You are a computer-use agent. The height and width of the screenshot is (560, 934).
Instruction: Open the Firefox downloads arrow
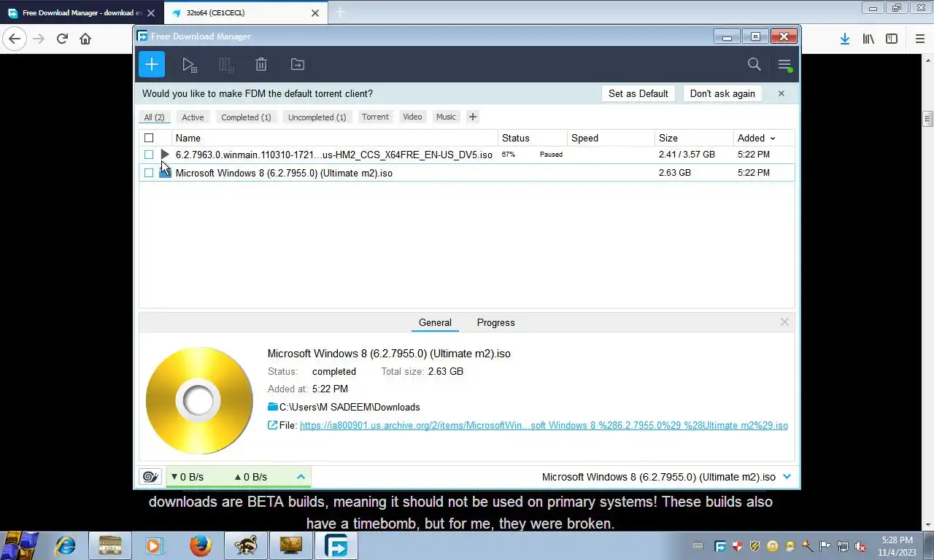844,39
